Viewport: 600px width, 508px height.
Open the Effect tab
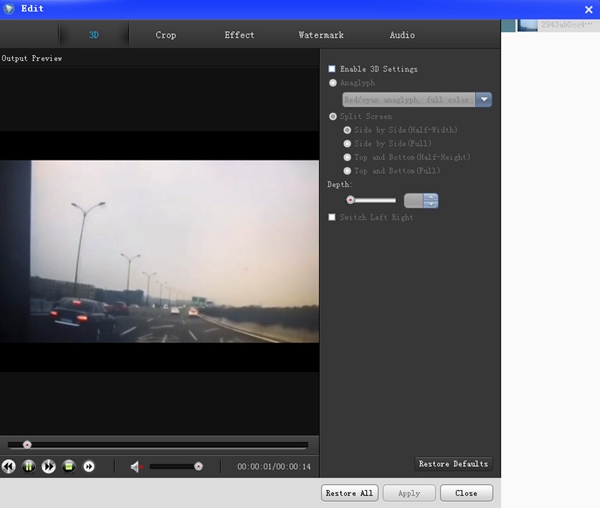point(239,35)
